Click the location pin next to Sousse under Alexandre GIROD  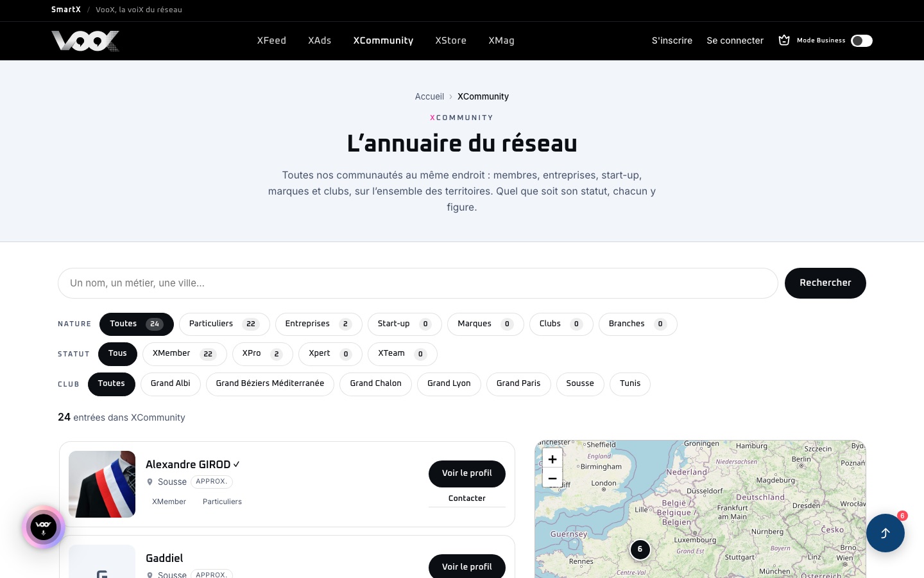click(150, 482)
